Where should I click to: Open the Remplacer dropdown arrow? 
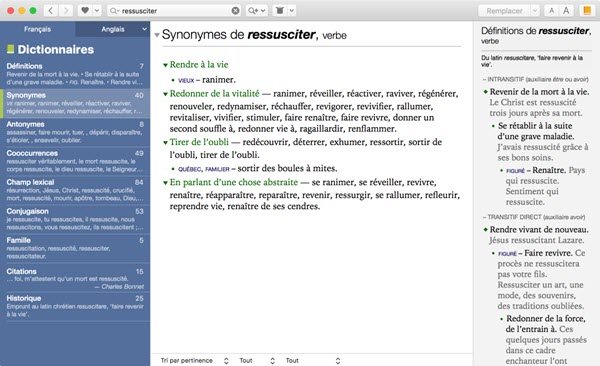[x=535, y=11]
